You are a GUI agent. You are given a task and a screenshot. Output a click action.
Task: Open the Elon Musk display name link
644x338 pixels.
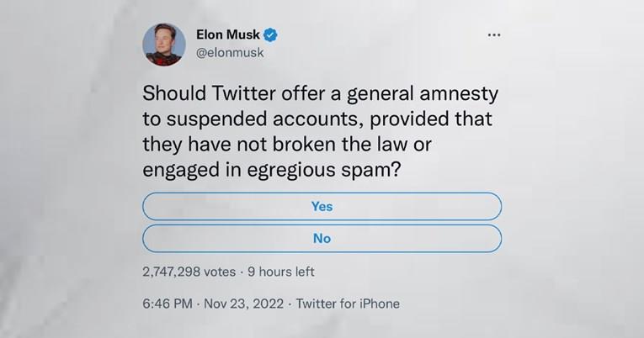coord(228,34)
